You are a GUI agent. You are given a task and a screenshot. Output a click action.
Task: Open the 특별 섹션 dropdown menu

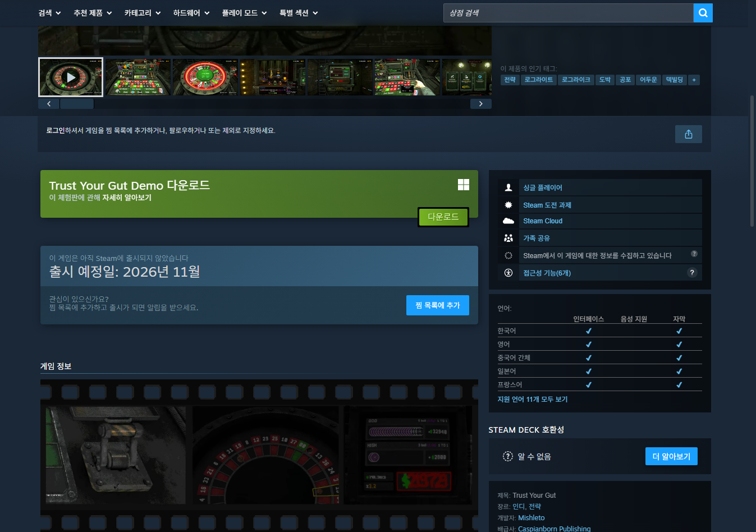pos(299,13)
